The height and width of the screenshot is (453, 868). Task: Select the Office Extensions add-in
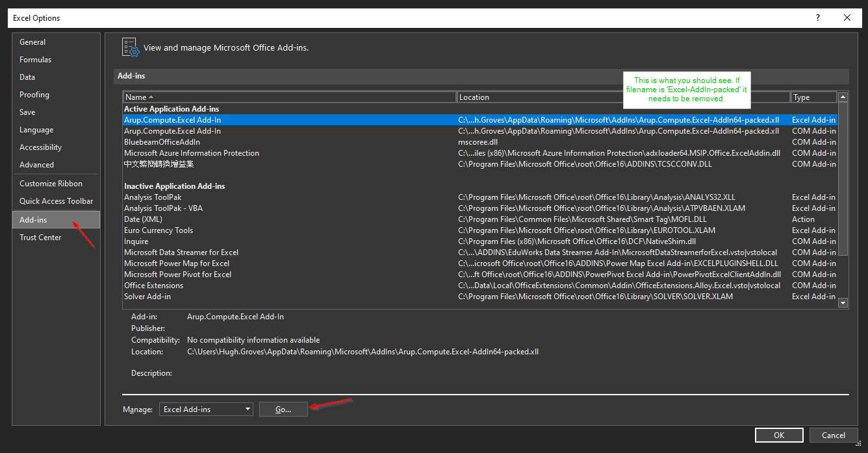(x=480, y=286)
